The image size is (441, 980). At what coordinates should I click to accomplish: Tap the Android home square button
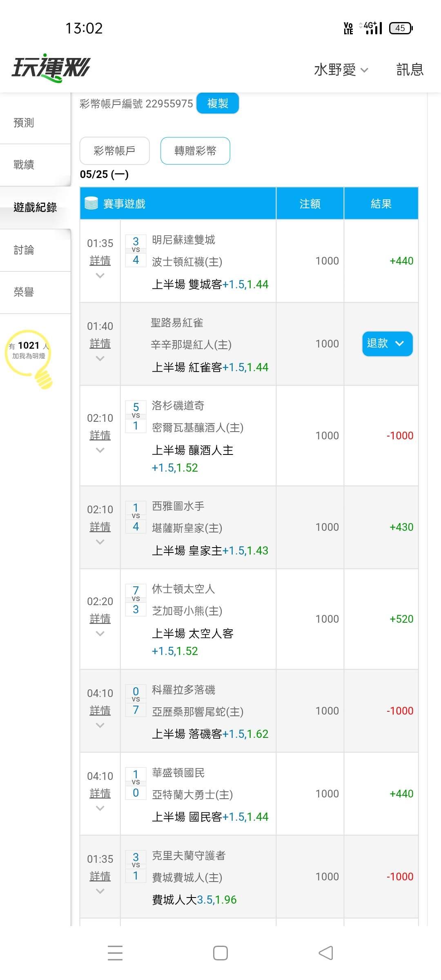point(220,953)
